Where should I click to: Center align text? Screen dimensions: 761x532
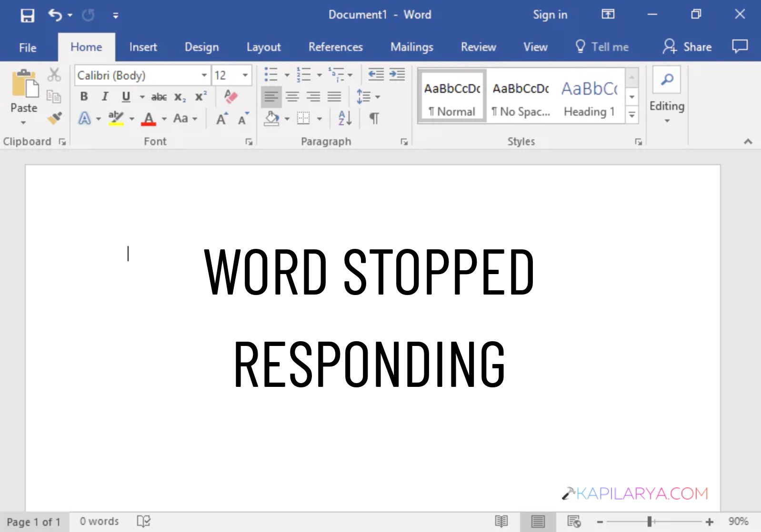(292, 97)
